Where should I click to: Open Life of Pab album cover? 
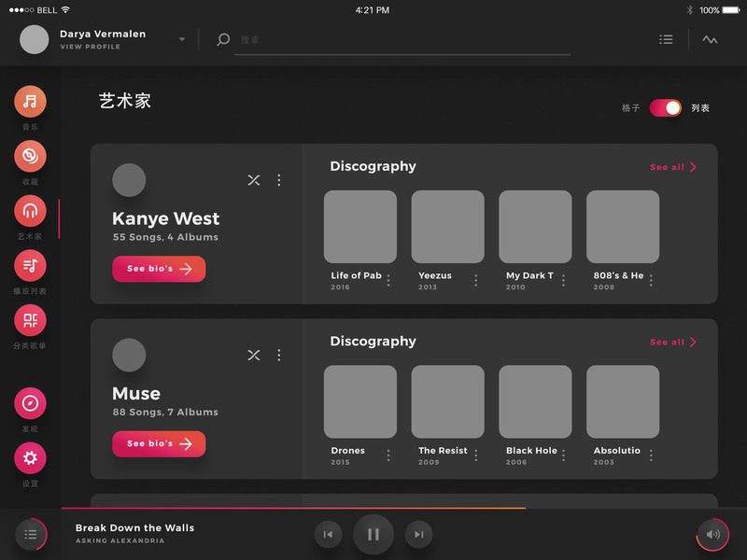(x=360, y=227)
